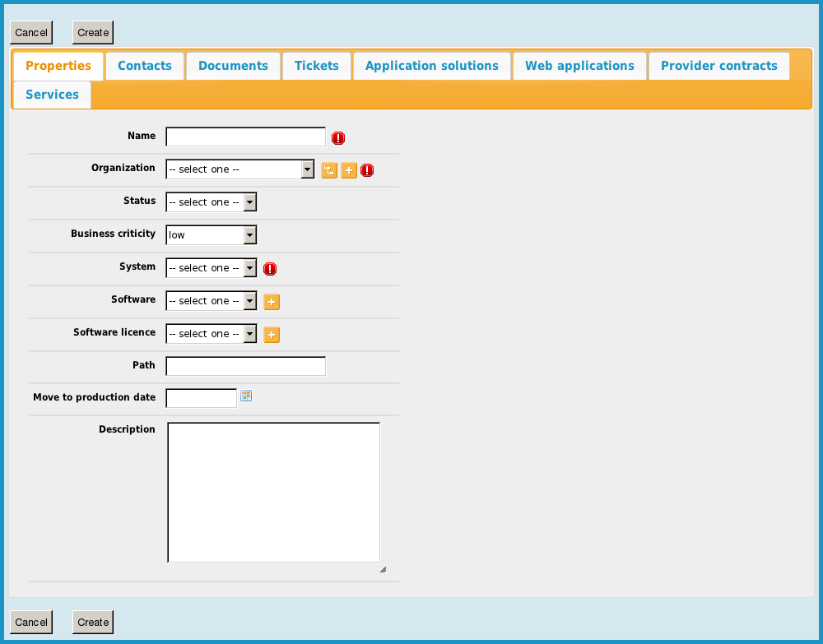823x644 pixels.
Task: Switch to the Contacts tab
Action: coord(145,66)
